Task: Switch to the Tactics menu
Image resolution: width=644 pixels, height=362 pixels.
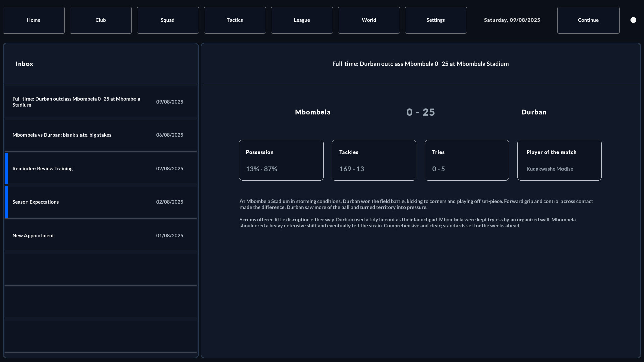Action: pos(235,20)
